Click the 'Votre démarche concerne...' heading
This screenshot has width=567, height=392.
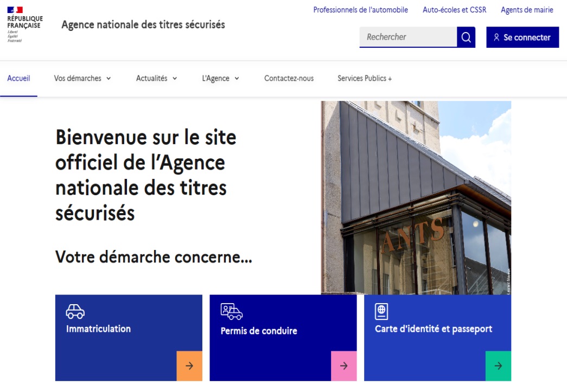pyautogui.click(x=154, y=257)
